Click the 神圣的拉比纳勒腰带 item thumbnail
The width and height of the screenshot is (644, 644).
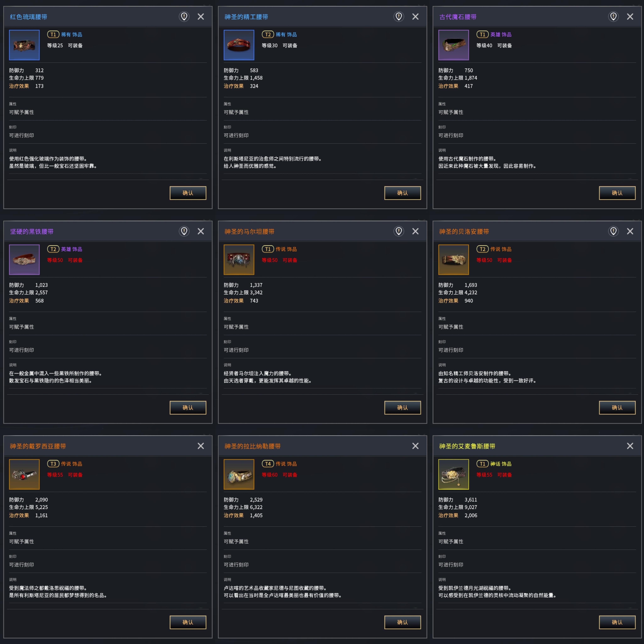pos(239,474)
